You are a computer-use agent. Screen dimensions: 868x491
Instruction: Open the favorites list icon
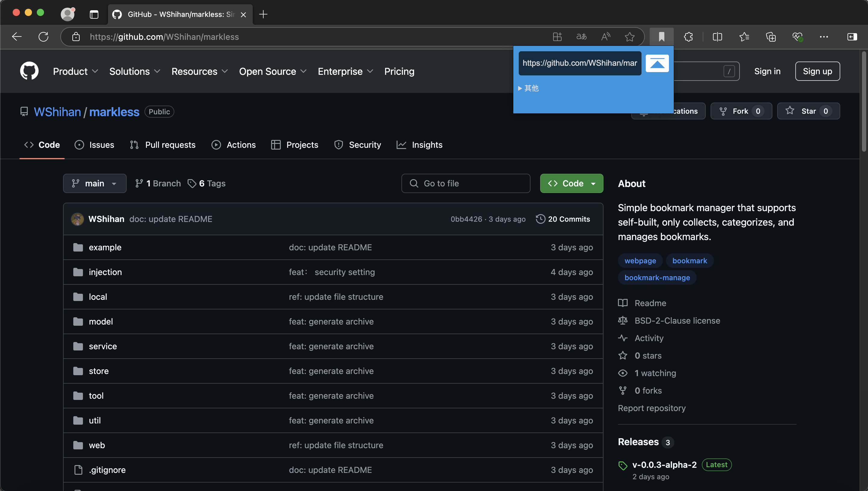point(744,36)
